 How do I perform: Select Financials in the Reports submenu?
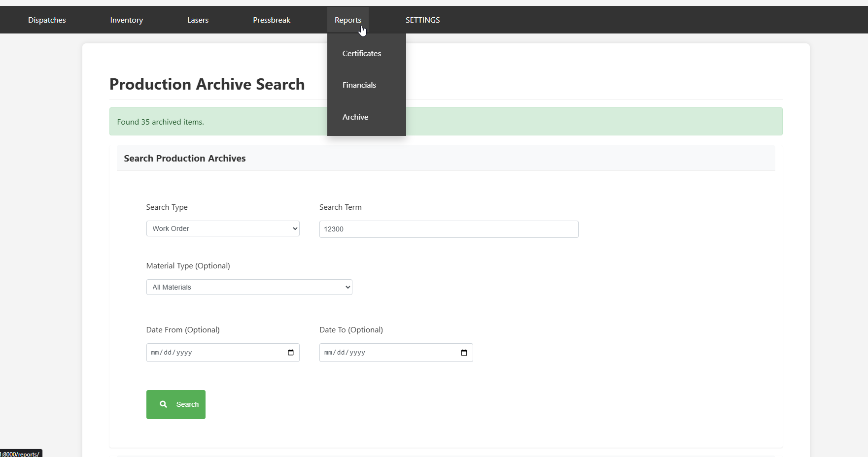pyautogui.click(x=359, y=85)
